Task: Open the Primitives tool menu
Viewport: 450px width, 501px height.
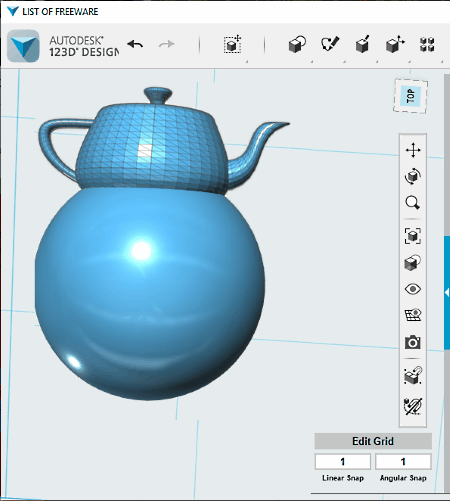Action: [x=297, y=44]
